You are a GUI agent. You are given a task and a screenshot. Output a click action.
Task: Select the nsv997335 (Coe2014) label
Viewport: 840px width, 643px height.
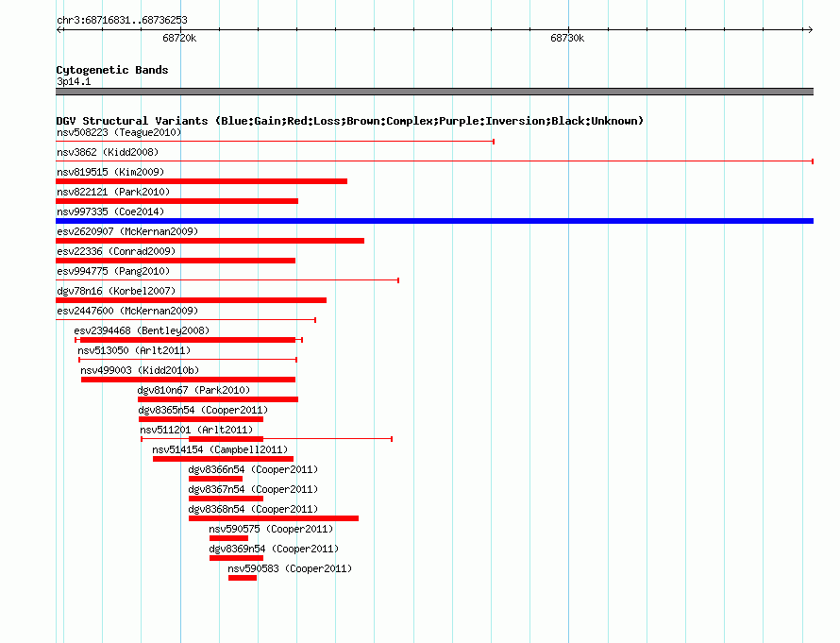[x=110, y=212]
